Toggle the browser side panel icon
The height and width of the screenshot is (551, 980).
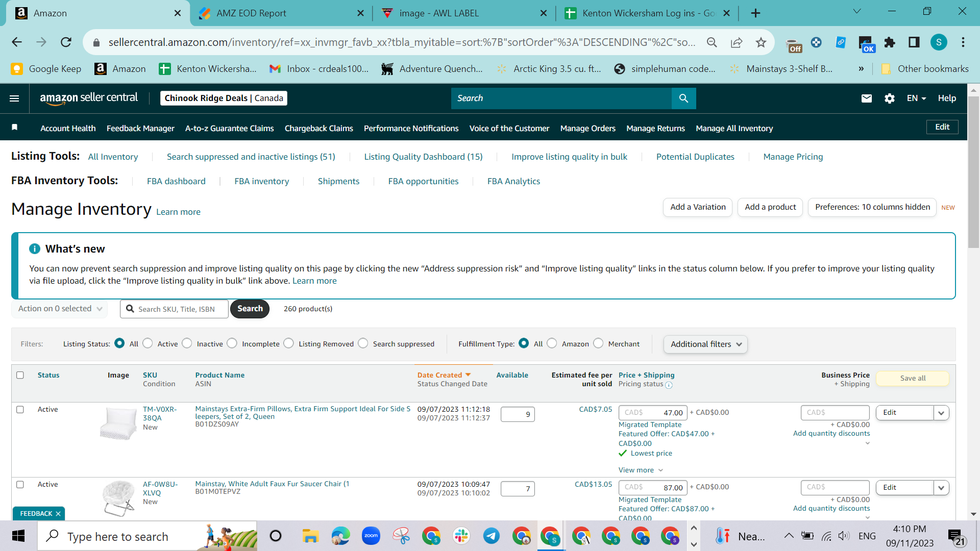(914, 42)
